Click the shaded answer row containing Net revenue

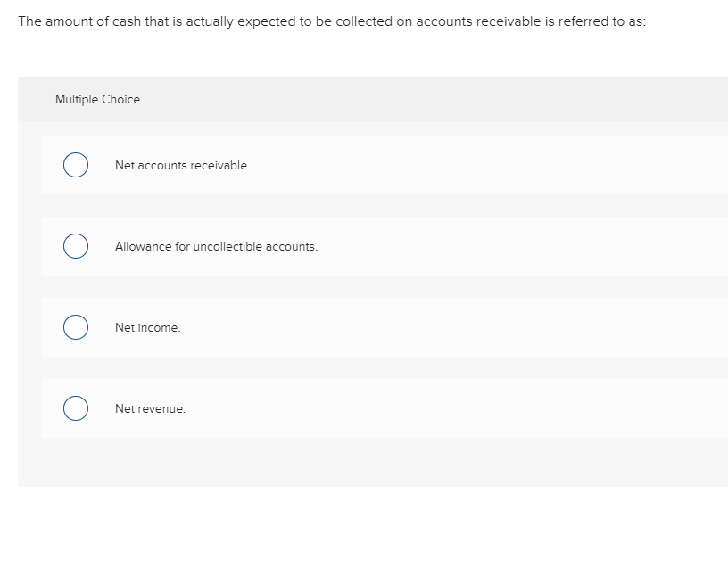pos(357,408)
